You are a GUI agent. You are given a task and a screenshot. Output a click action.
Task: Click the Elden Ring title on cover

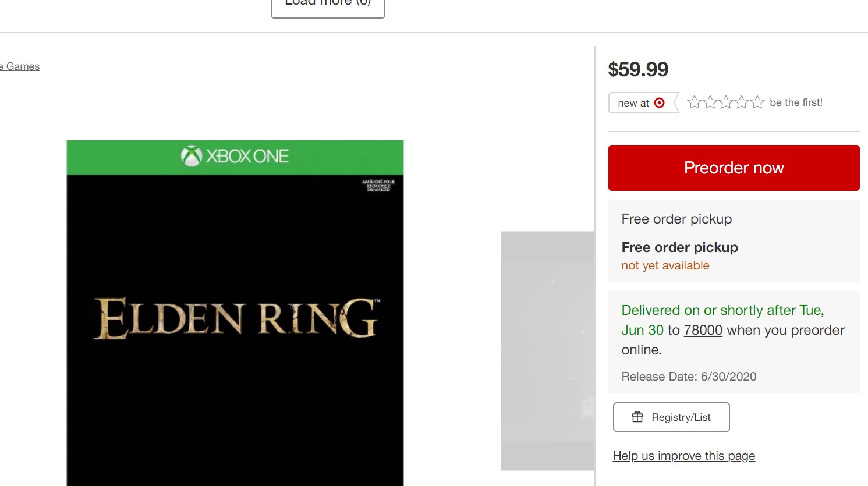[x=236, y=318]
